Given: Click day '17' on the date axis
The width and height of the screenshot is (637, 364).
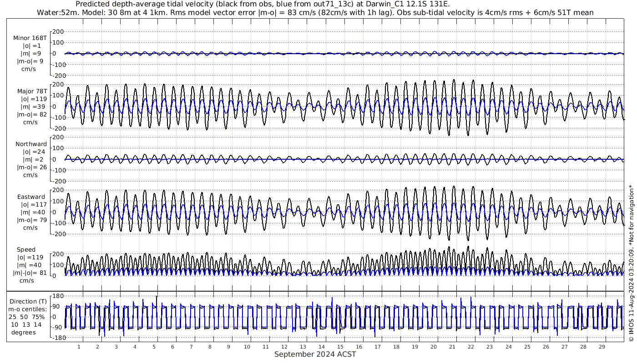Looking at the screenshot, I should 378,347.
